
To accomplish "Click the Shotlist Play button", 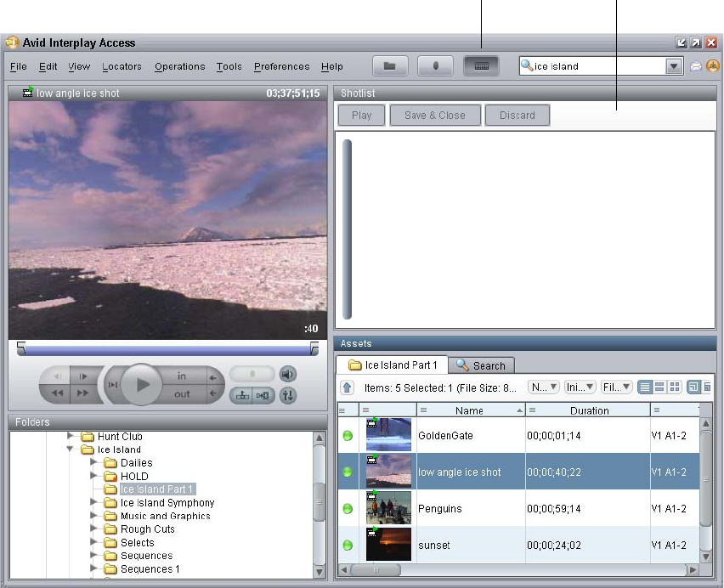I will 361,115.
